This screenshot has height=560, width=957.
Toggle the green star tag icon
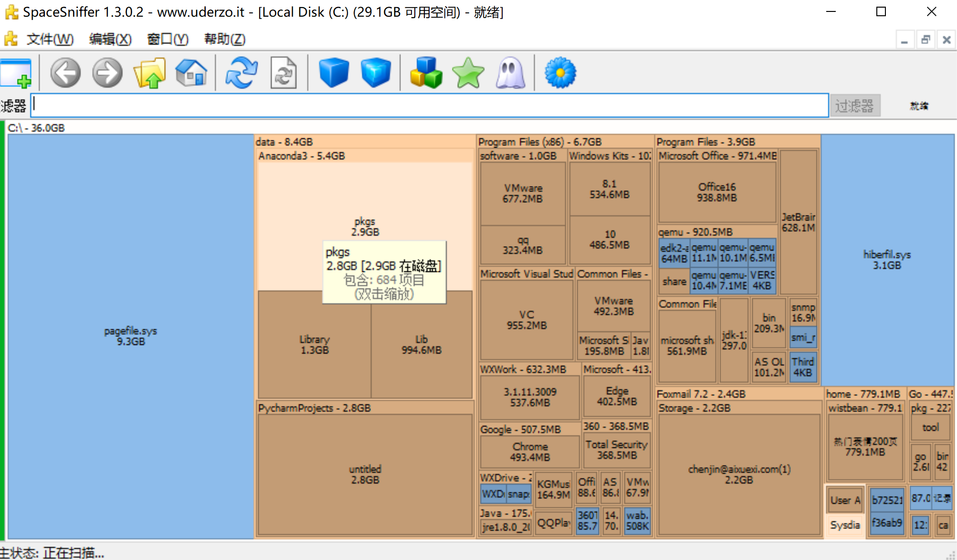click(x=468, y=73)
